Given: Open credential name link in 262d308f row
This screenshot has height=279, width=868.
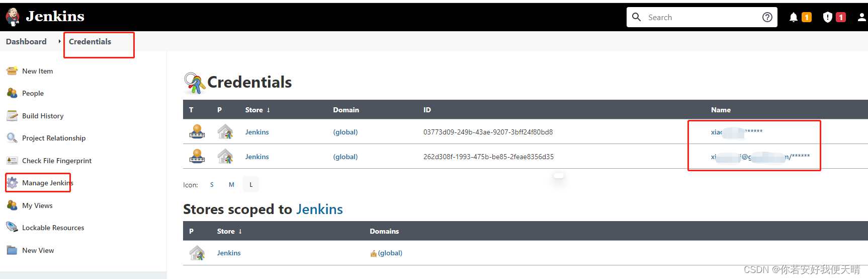Looking at the screenshot, I should coord(760,157).
